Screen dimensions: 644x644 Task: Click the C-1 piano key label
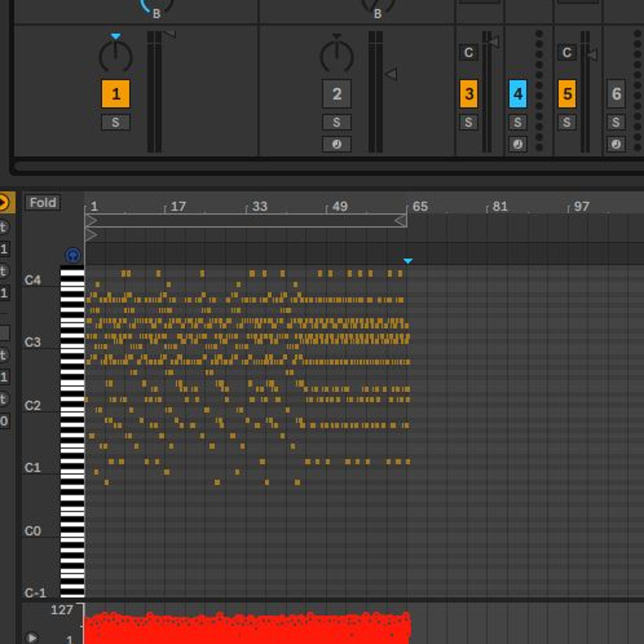[35, 593]
